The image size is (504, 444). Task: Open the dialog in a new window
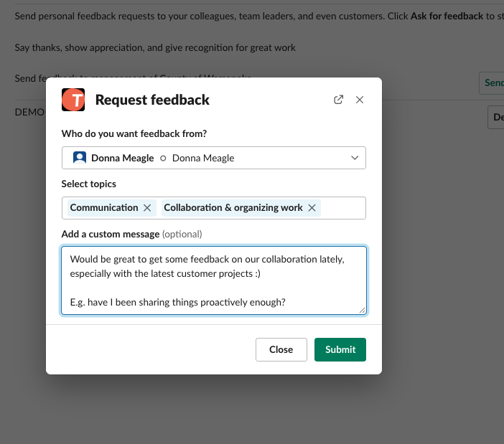(x=339, y=100)
